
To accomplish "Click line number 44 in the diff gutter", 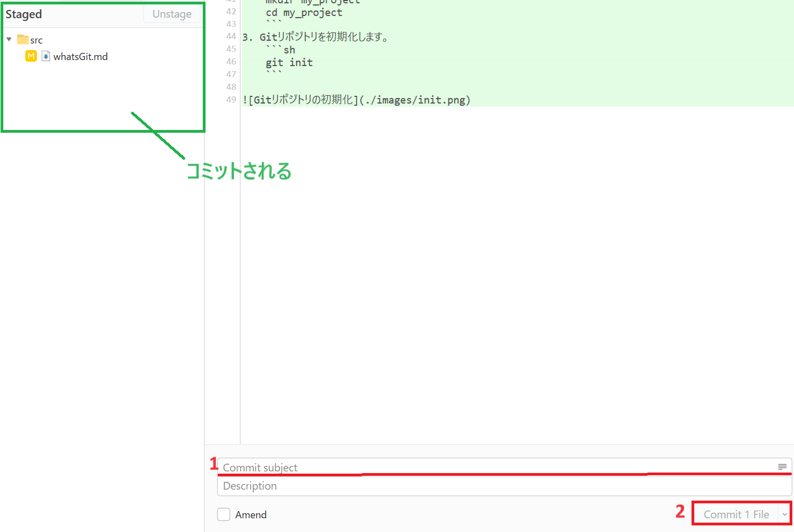I will click(230, 36).
